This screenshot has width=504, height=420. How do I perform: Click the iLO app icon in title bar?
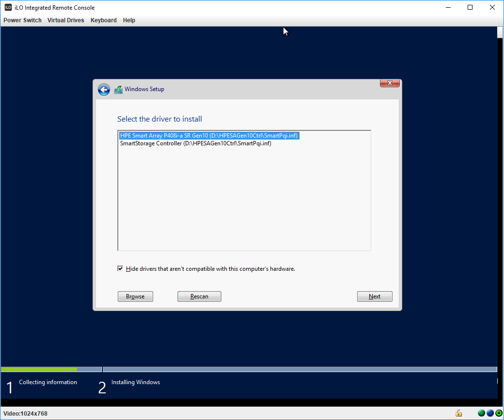8,7
